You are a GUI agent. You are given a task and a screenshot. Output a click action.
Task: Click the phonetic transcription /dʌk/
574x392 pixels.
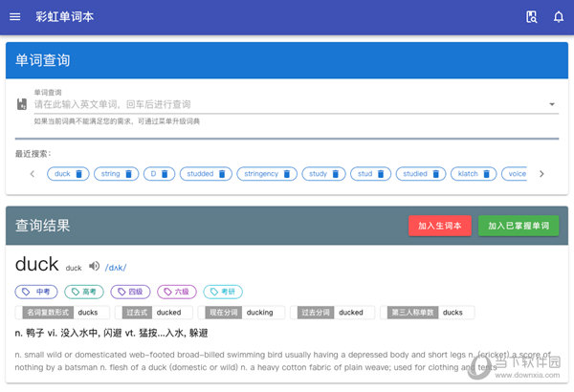coord(116,268)
